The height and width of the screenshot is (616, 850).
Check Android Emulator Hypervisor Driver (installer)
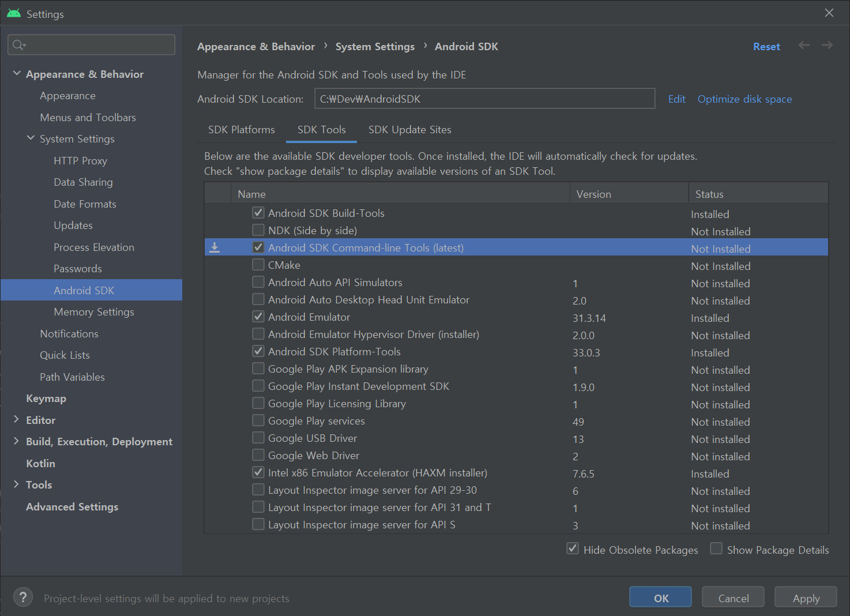tap(258, 334)
